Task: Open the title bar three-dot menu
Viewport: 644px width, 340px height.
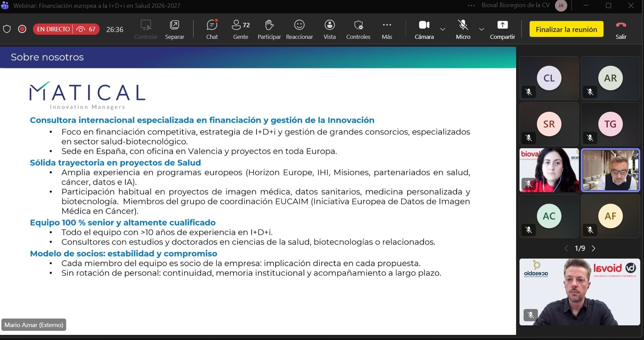Action: click(x=471, y=5)
